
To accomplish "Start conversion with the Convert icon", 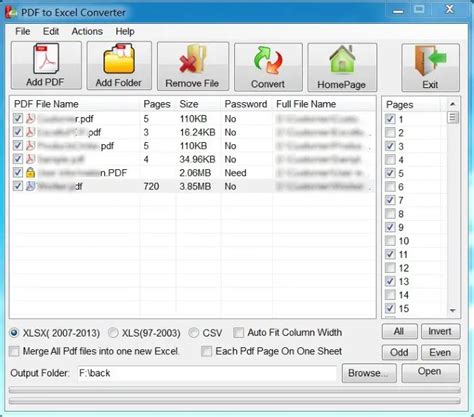I will click(x=268, y=67).
